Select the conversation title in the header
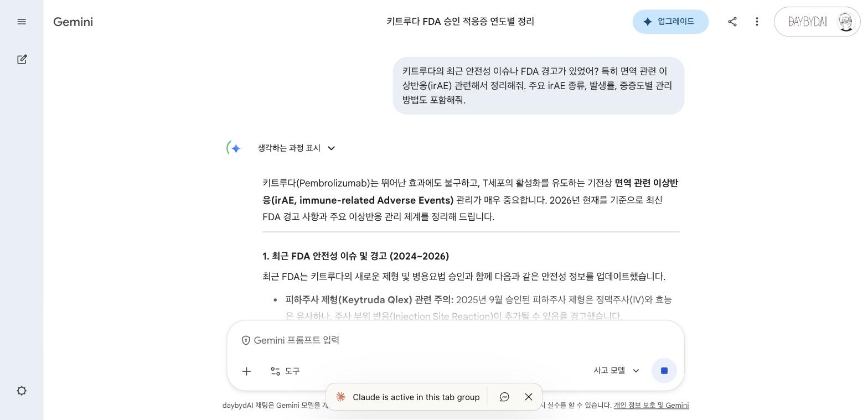 click(459, 22)
